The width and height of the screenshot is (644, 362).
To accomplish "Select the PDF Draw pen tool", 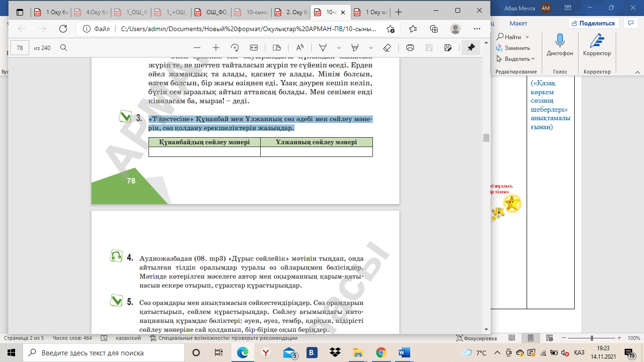I will pyautogui.click(x=323, y=48).
